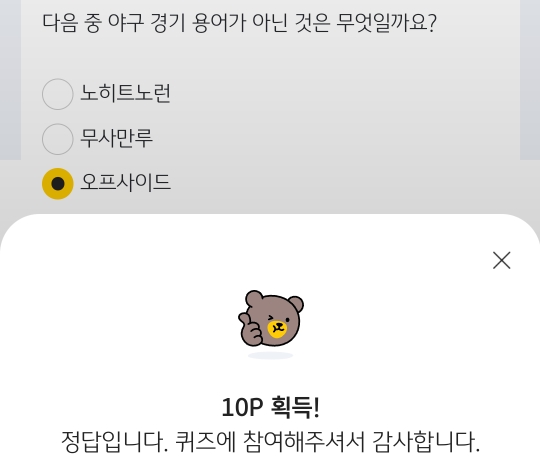Click the baseball quiz question text
The image size is (540, 459).
[x=239, y=23]
